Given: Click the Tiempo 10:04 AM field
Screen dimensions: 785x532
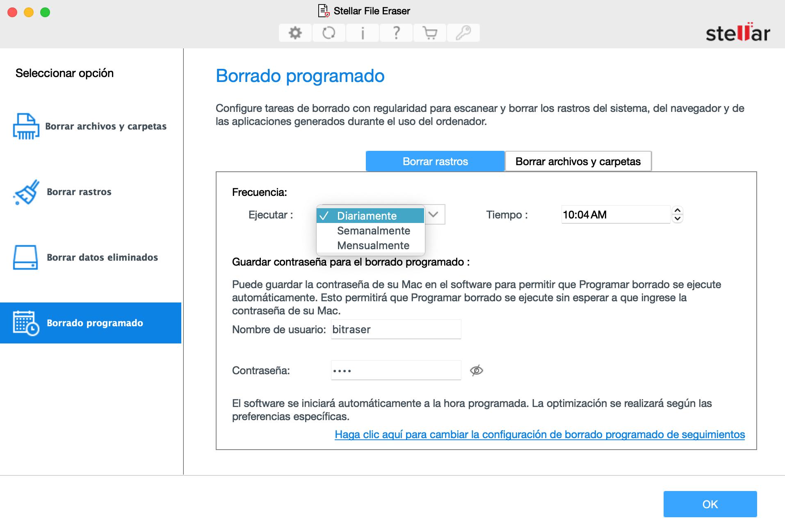Looking at the screenshot, I should click(615, 214).
